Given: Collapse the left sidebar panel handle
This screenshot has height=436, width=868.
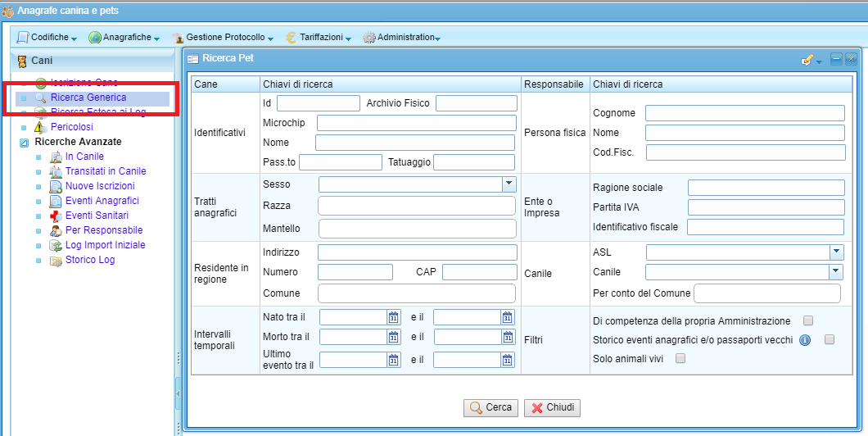Looking at the screenshot, I should tap(179, 393).
